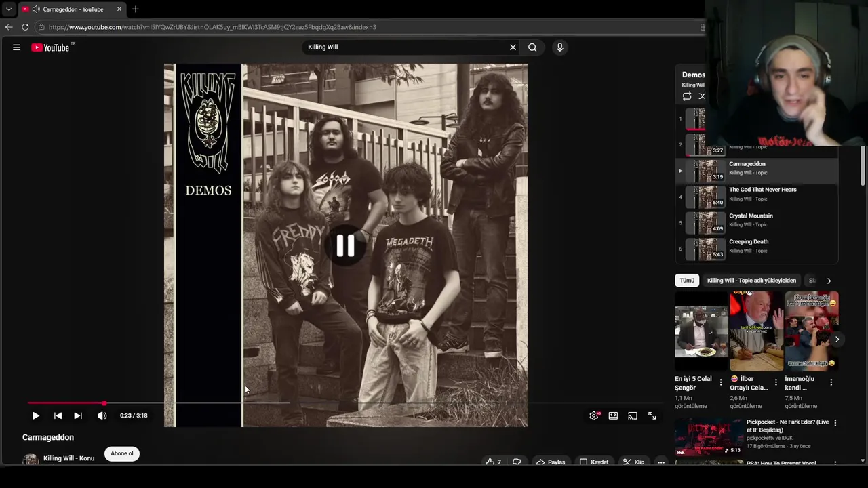Image resolution: width=868 pixels, height=488 pixels.
Task: Open PSA: How To Prevent Vocal video
Action: (x=781, y=463)
